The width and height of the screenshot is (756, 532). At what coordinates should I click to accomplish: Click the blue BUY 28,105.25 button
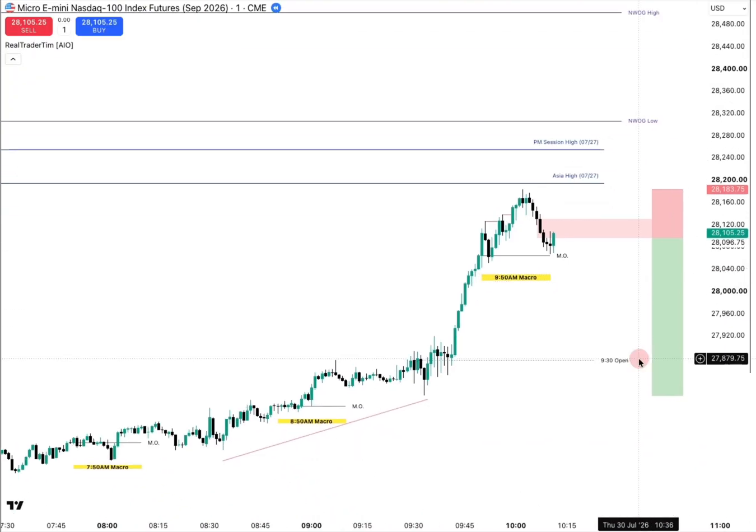99,26
